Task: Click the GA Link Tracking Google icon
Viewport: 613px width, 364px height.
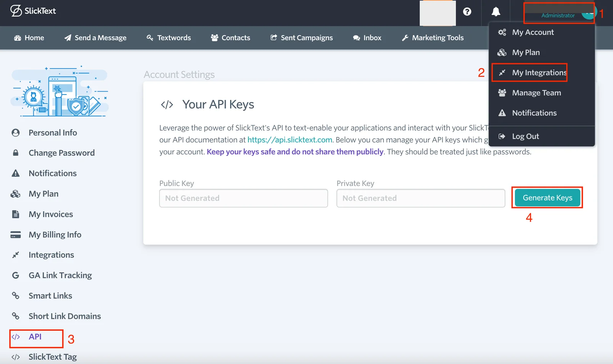Action: [16, 275]
